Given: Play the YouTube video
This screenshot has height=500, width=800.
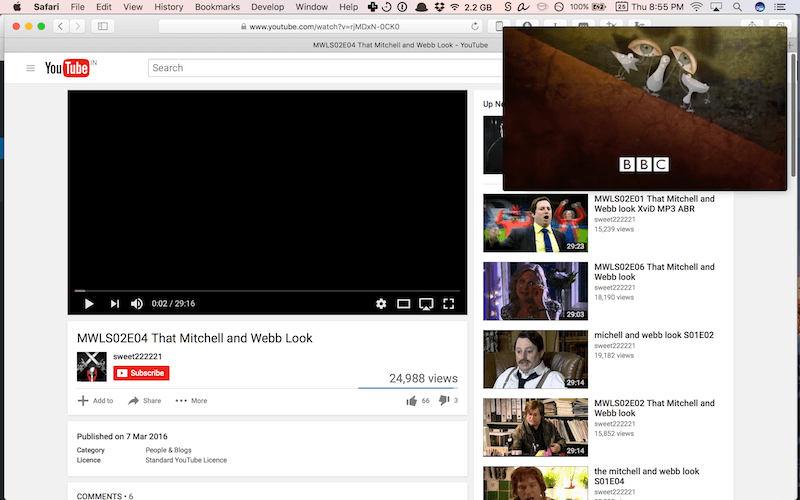Looking at the screenshot, I should pyautogui.click(x=88, y=304).
